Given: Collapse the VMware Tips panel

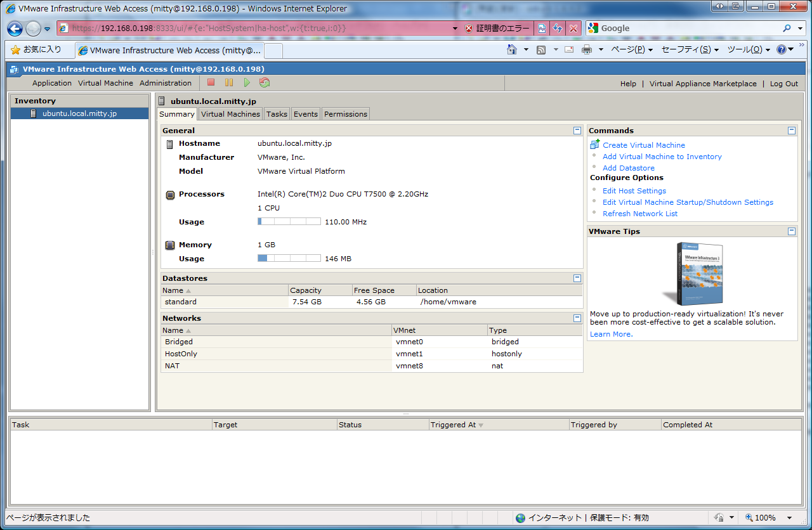Looking at the screenshot, I should pos(792,231).
